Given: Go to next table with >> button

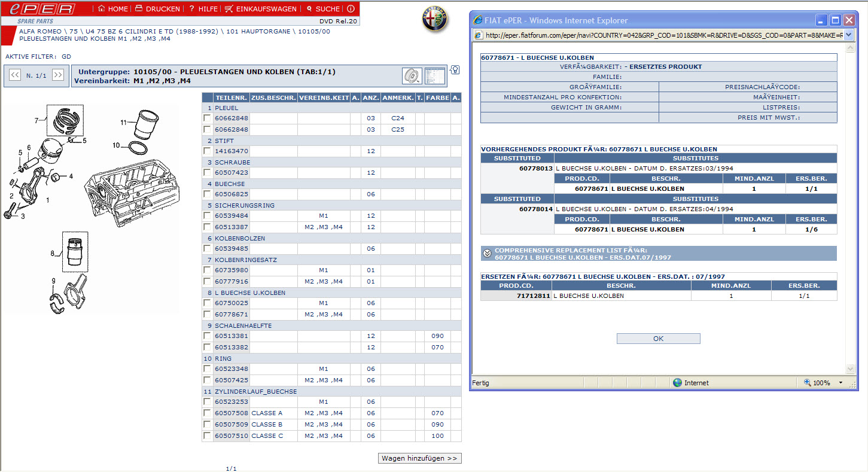Looking at the screenshot, I should pyautogui.click(x=58, y=75).
